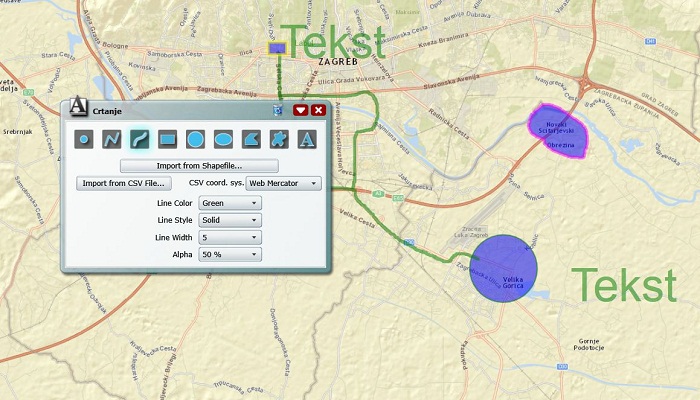Open the Line Width dropdown

coord(230,237)
